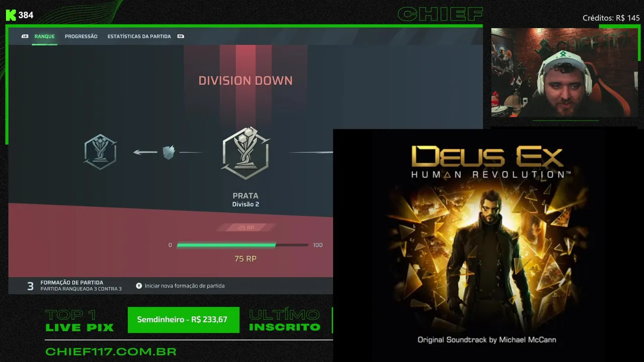Click the PARTIDA RANQUEADA 3 CONTRA 3 text
This screenshot has width=644, height=362.
tap(81, 289)
